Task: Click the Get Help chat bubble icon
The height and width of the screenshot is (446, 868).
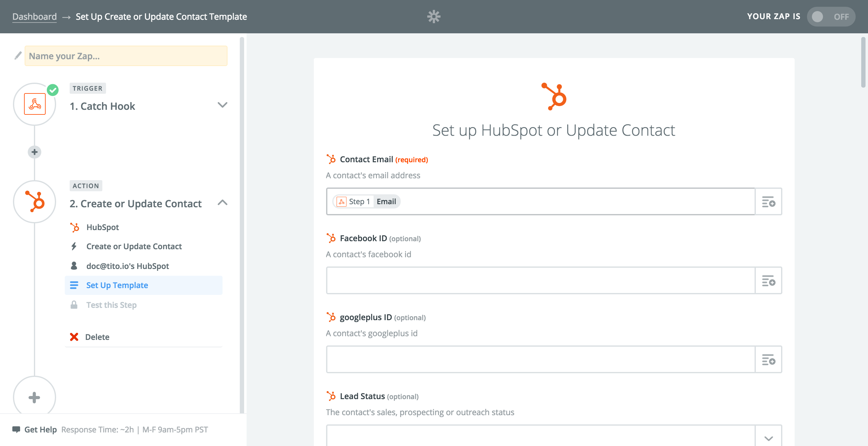Action: 16,429
